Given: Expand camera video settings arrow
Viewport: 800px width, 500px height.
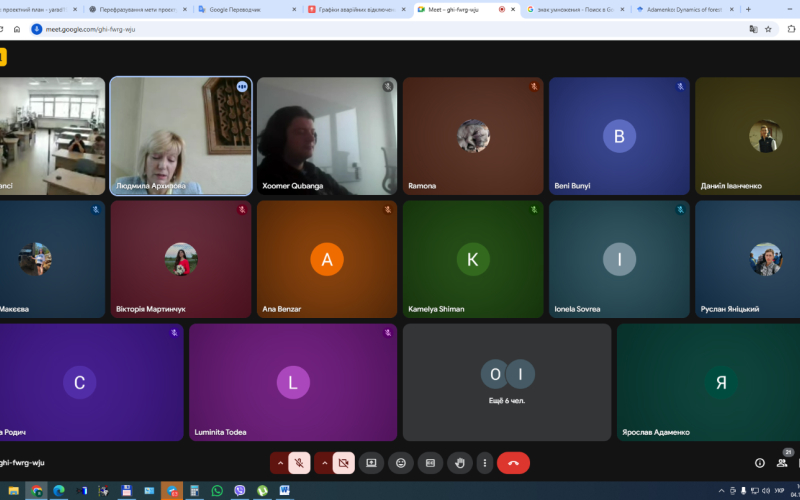Looking at the screenshot, I should pos(324,463).
